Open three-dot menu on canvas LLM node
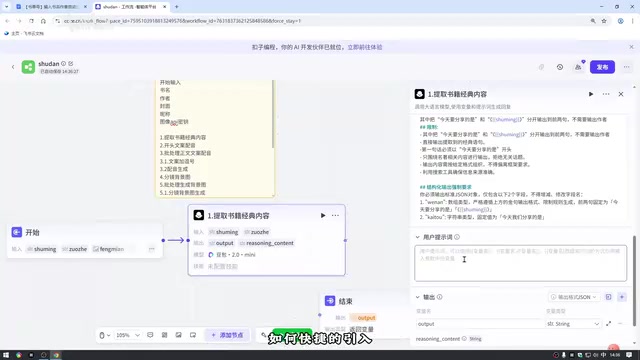Image resolution: width=640 pixels, height=360 pixels. pos(335,216)
